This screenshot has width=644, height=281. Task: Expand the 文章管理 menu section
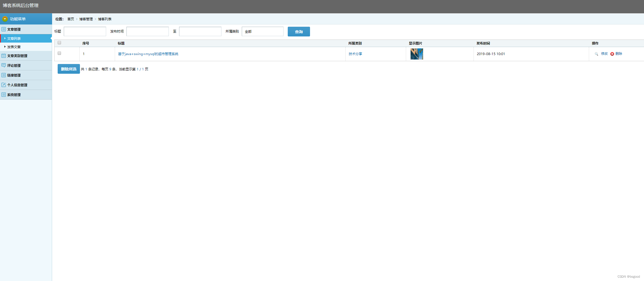pos(26,29)
